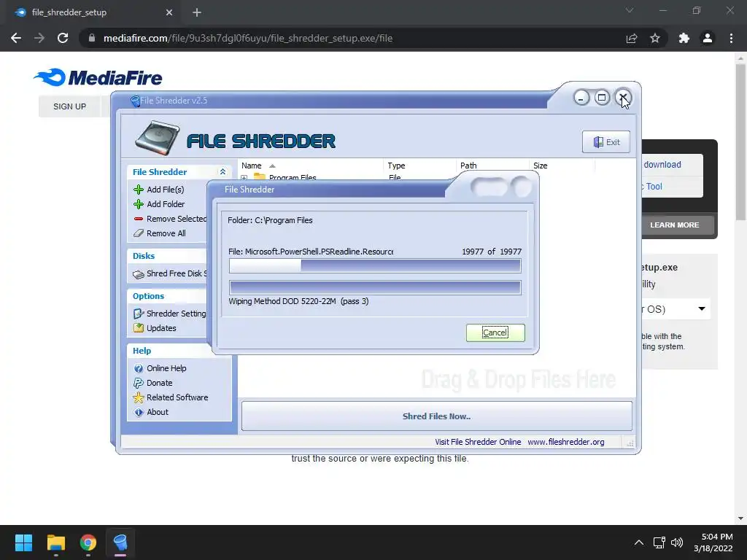Open the Windows Start menu
The image size is (747, 560).
pos(23,542)
